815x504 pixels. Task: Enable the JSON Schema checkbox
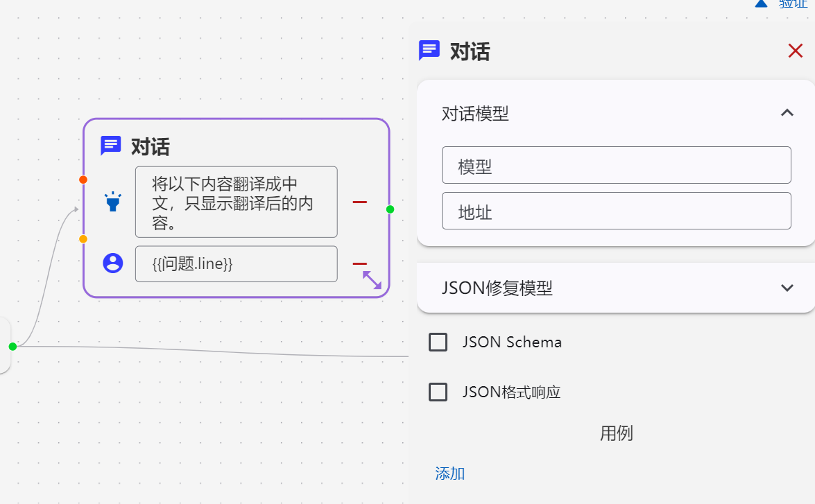point(438,342)
